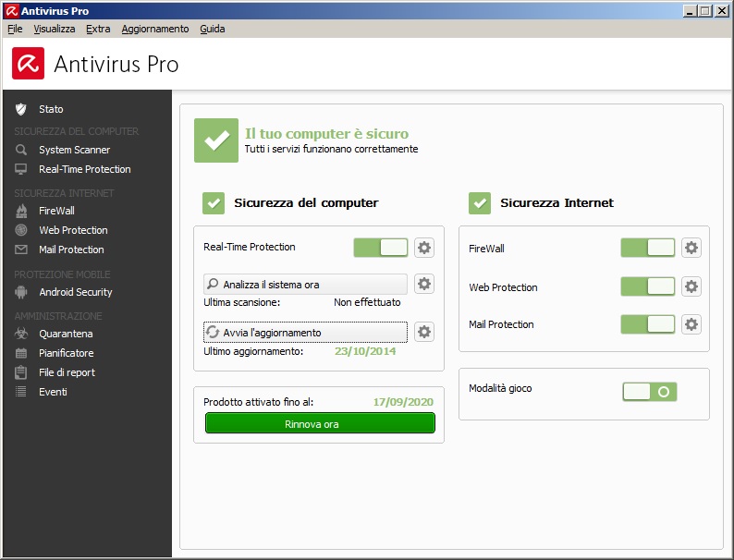This screenshot has width=734, height=560.
Task: Click the Web Protection globe icon in sidebar
Action: point(21,230)
